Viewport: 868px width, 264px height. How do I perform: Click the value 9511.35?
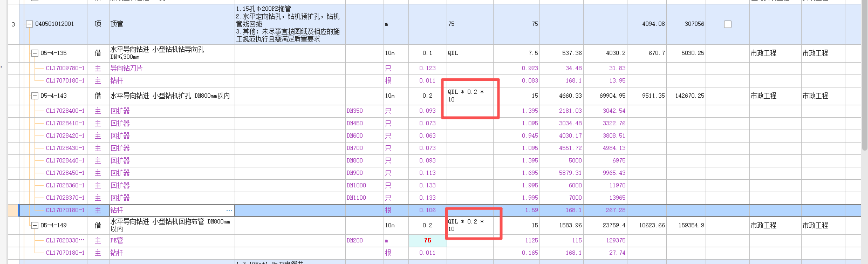pyautogui.click(x=653, y=96)
